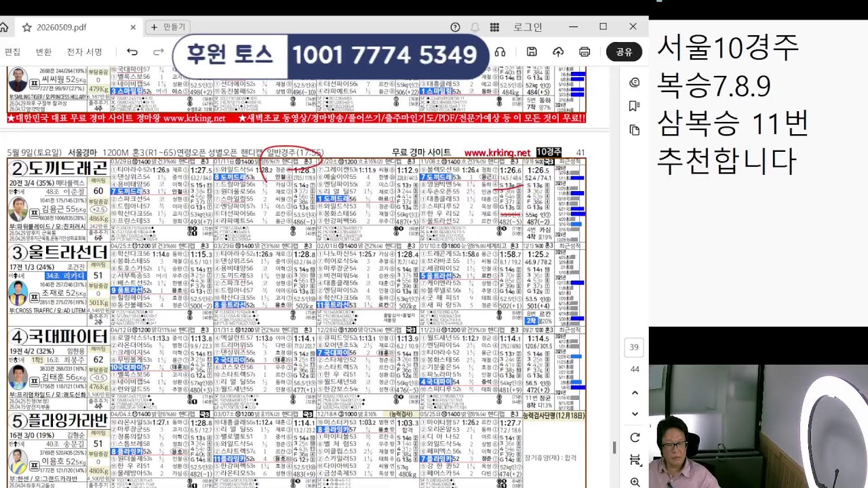Click the www.krking.net red link in the race header
This screenshot has height=488, width=868.
coord(497,152)
